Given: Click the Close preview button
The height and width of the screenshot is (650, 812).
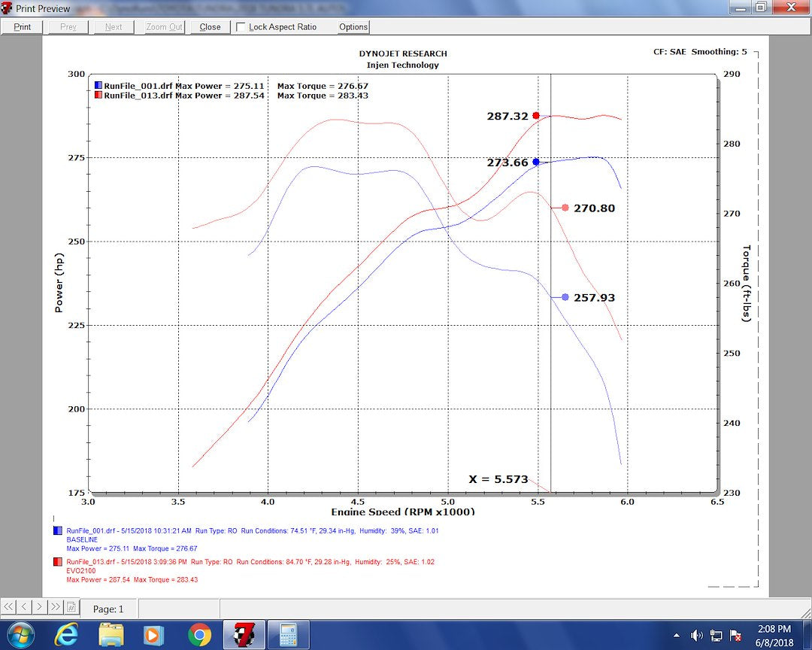Looking at the screenshot, I should click(x=210, y=27).
